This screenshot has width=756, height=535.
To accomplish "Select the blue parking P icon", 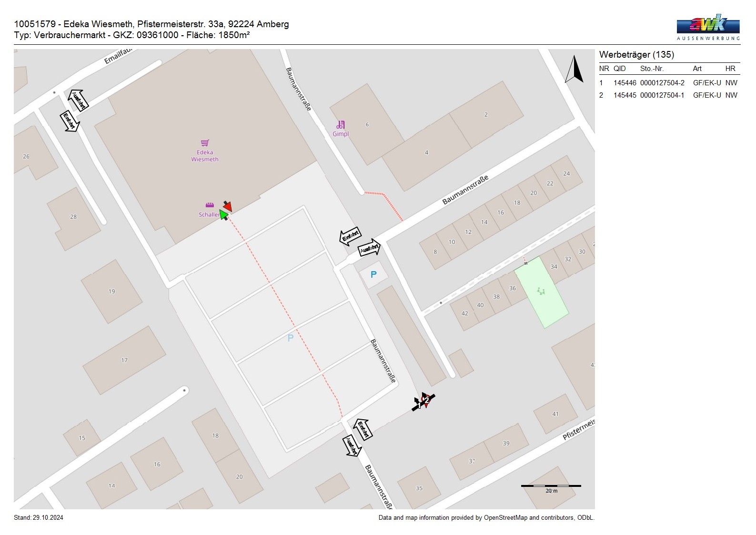I will pos(373,274).
